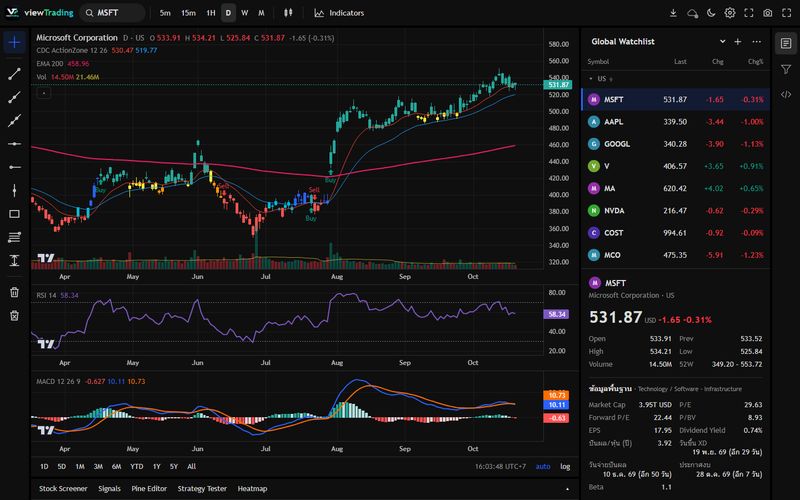
Task: Open the Stock Screener tab
Action: pyautogui.click(x=63, y=489)
